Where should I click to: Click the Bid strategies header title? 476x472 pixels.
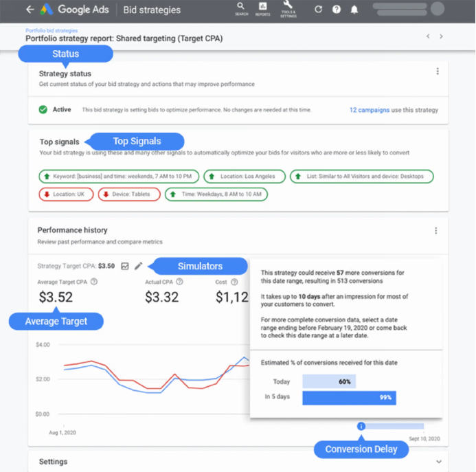(152, 10)
